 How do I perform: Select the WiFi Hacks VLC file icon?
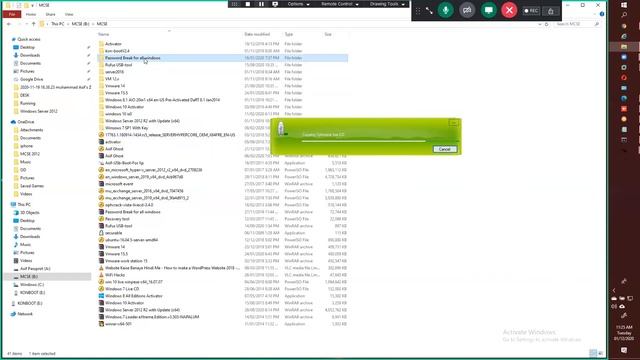point(101,275)
